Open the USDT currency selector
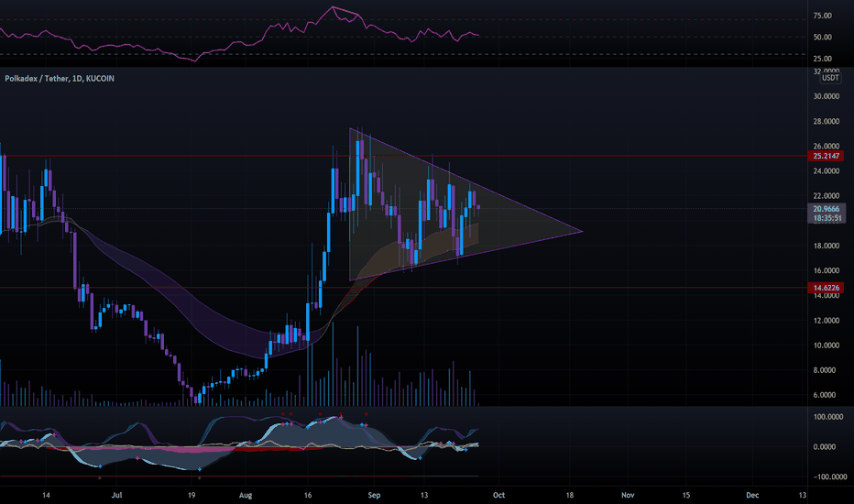 tap(830, 78)
